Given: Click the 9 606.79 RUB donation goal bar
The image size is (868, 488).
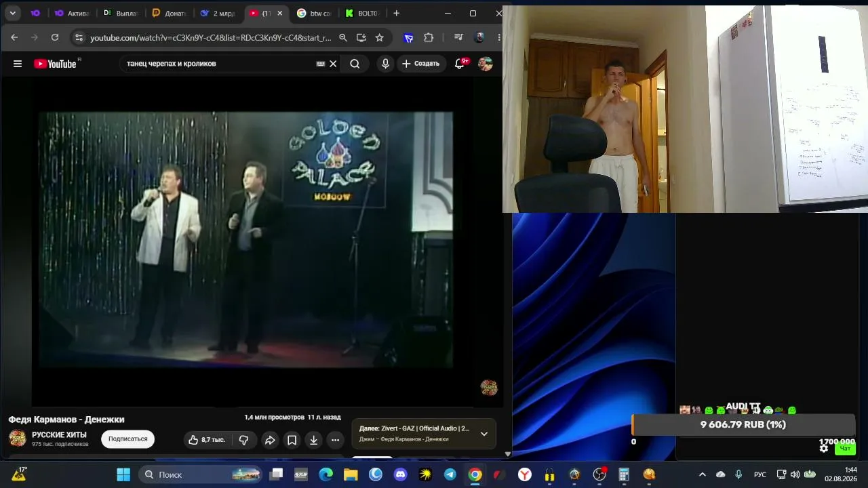Looking at the screenshot, I should point(743,425).
